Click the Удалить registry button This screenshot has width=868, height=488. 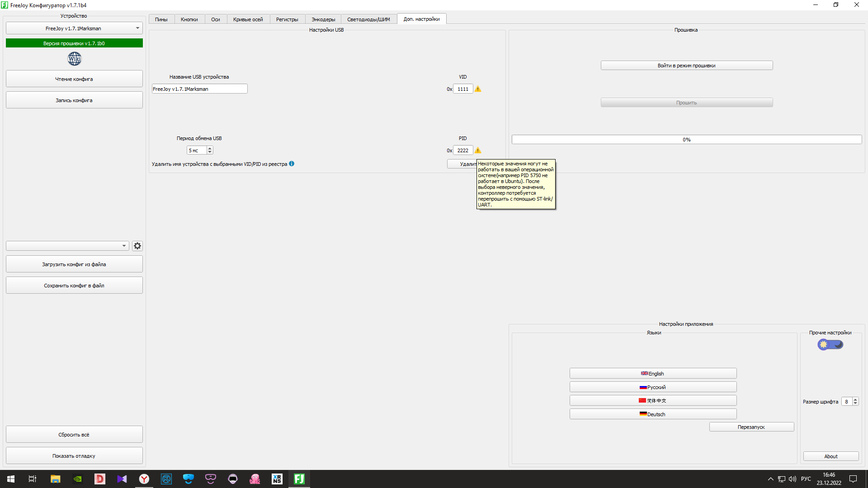click(x=462, y=164)
